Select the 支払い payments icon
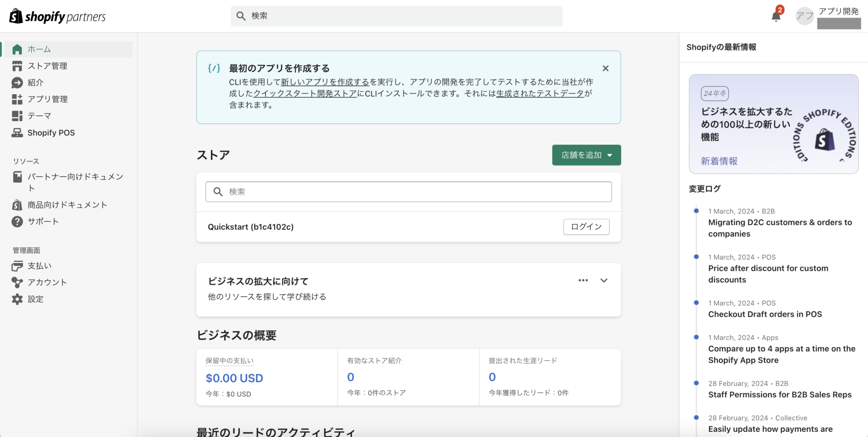Screen dimensions: 868x437 tap(17, 265)
